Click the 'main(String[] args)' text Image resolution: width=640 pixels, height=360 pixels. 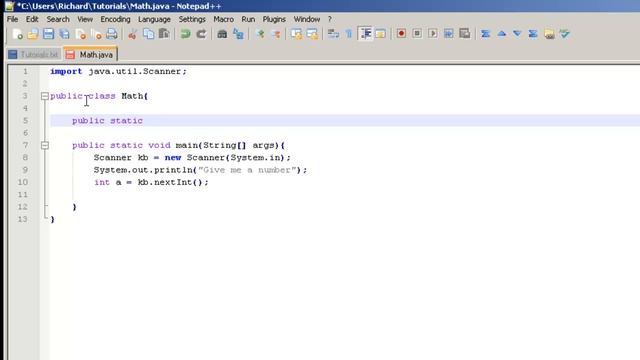click(x=227, y=145)
